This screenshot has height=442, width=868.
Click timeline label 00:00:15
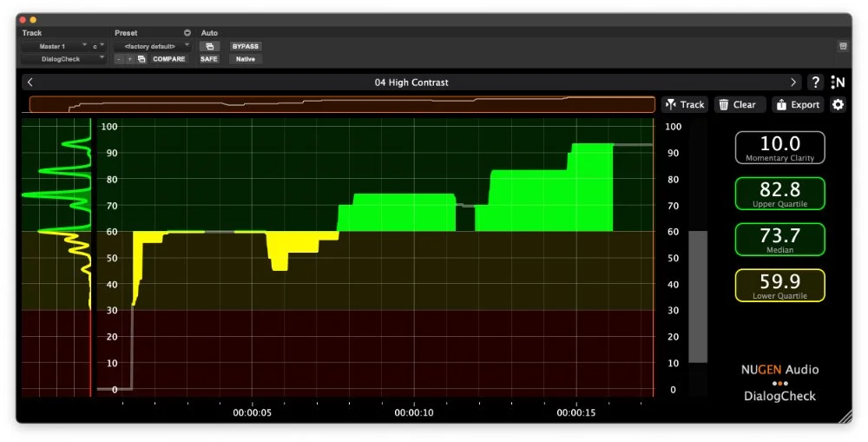coord(576,412)
